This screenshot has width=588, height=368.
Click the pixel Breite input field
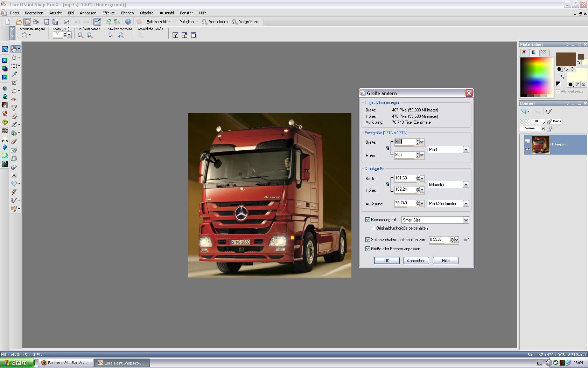tap(405, 142)
